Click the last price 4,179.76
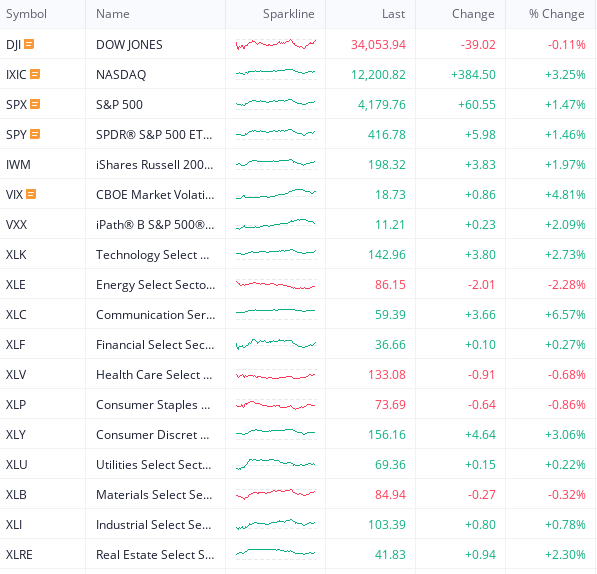Image resolution: width=597 pixels, height=574 pixels. 382,105
